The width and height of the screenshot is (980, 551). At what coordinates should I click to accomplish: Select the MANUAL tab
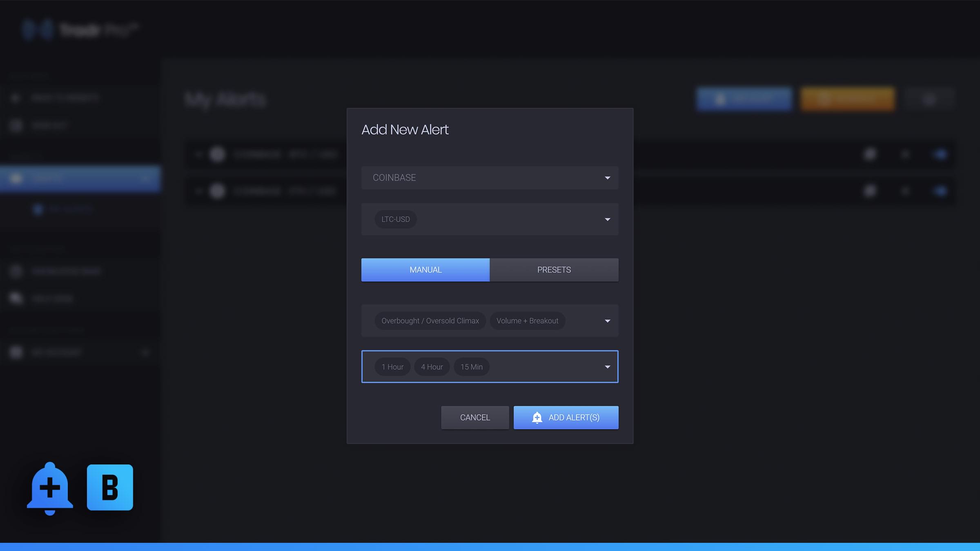coord(425,269)
